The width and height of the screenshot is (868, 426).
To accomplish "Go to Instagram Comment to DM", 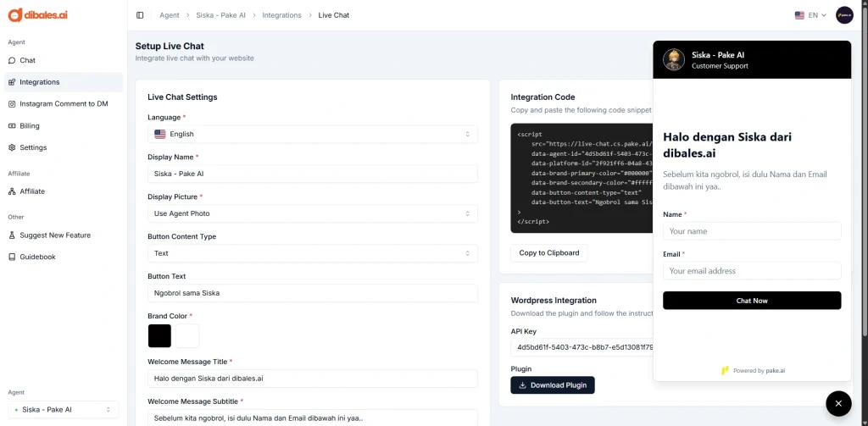I will pyautogui.click(x=64, y=104).
